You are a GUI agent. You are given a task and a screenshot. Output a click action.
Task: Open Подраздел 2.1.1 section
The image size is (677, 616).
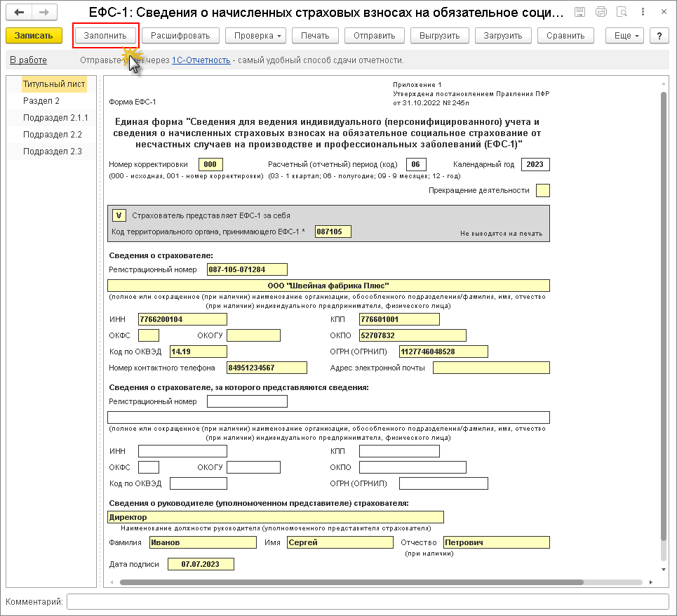[x=55, y=118]
